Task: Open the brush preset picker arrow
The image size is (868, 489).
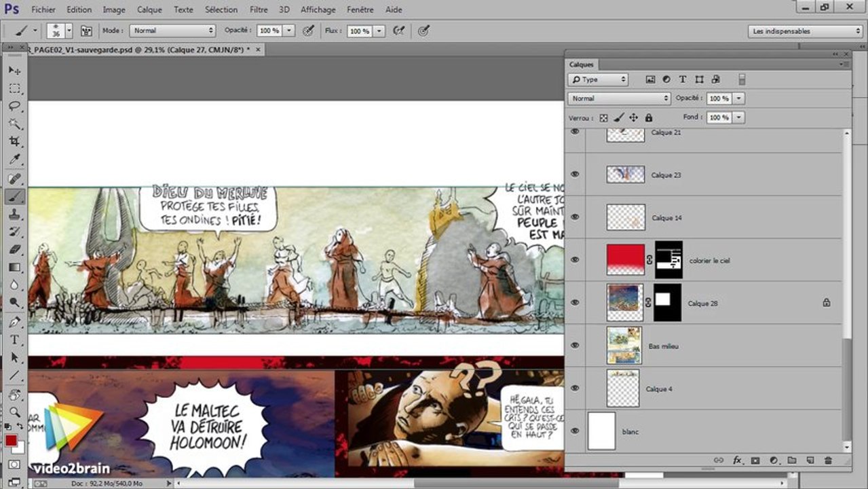Action: [x=69, y=31]
